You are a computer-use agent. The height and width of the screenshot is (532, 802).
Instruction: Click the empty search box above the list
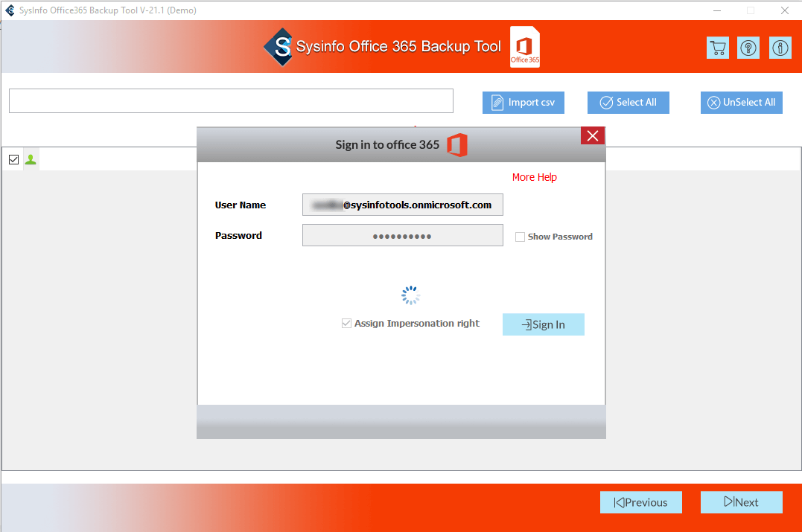click(231, 100)
